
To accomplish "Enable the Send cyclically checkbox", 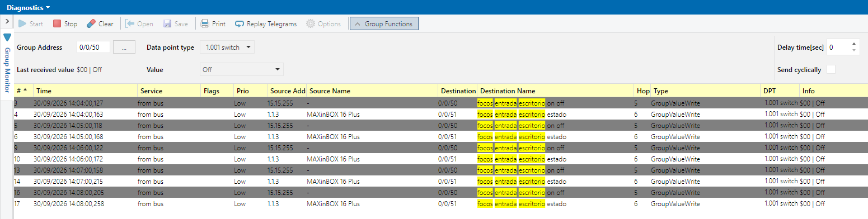I will (831, 70).
